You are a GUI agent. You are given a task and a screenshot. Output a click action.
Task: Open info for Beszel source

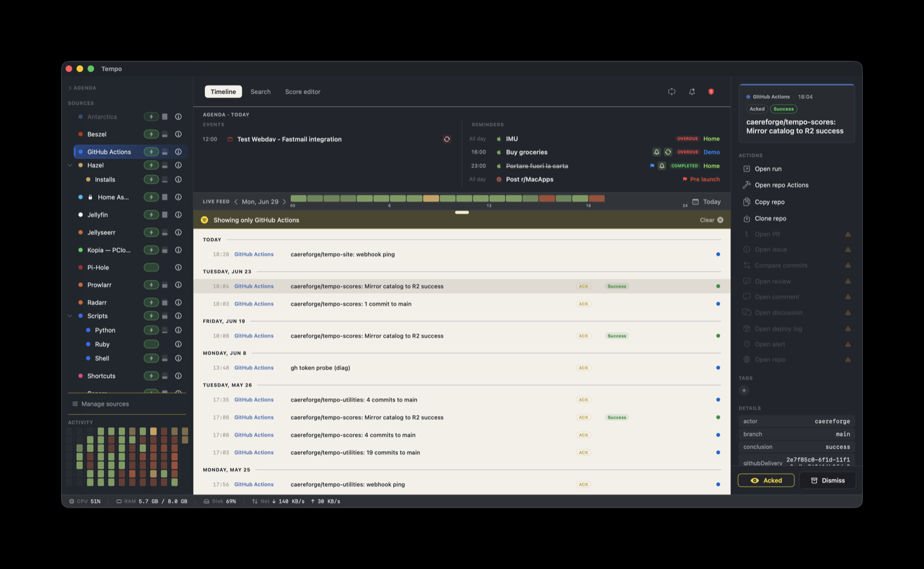pyautogui.click(x=178, y=134)
